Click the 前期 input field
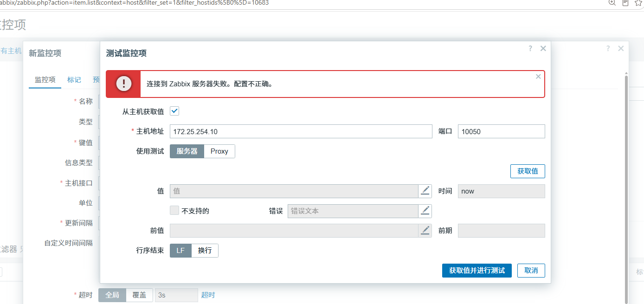Screen dimensions: 644x304 click(502, 231)
